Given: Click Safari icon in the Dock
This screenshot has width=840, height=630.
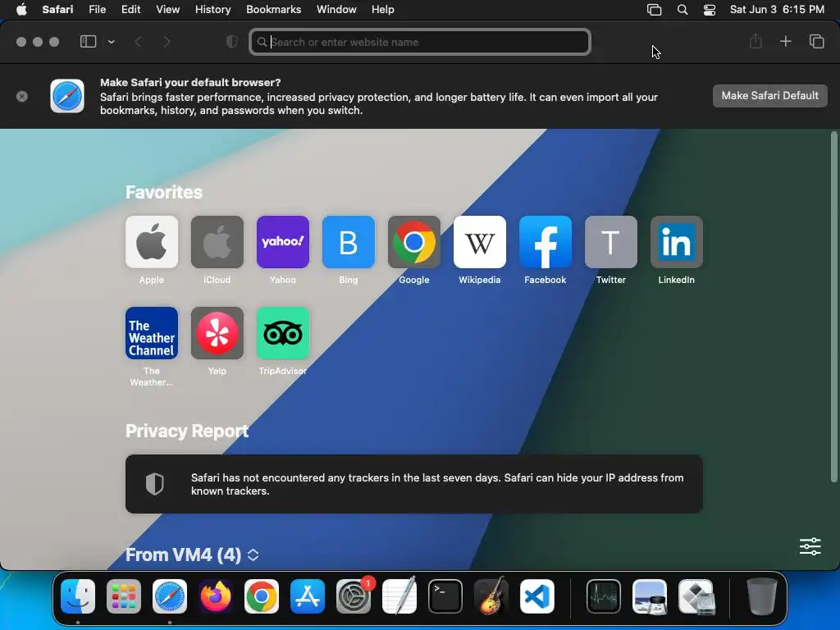Looking at the screenshot, I should coord(170,596).
